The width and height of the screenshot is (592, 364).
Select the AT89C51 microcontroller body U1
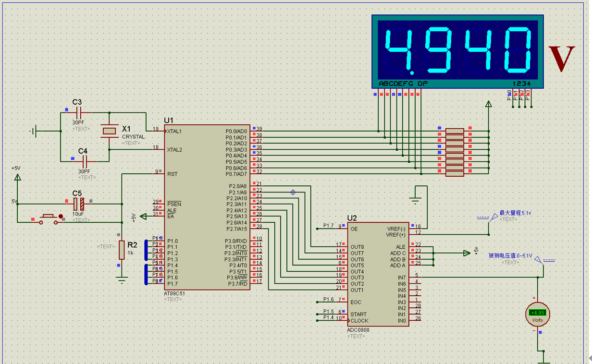[x=207, y=207]
